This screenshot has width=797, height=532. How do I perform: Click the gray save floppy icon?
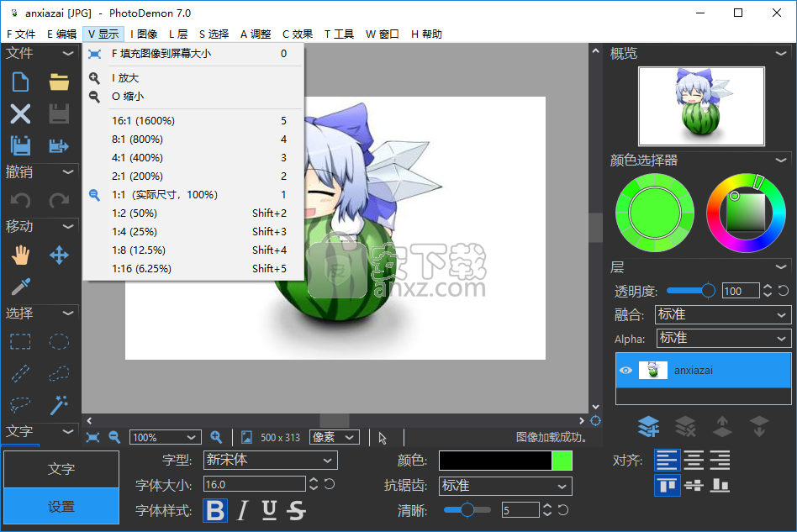pyautogui.click(x=59, y=113)
